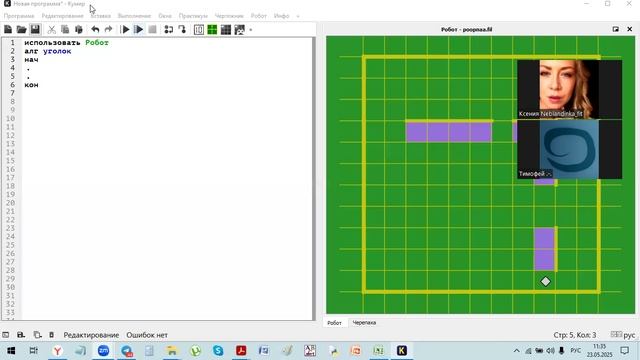Click the 'Стр: 5, Кол: 3' position indicator
This screenshot has height=360, width=640.
point(575,335)
